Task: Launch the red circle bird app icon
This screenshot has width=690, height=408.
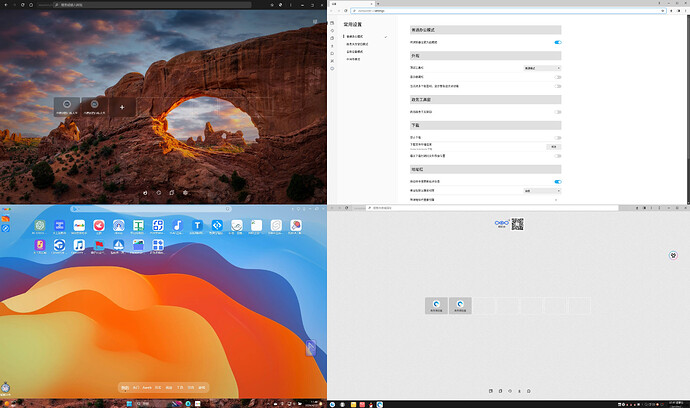Action: click(x=99, y=225)
